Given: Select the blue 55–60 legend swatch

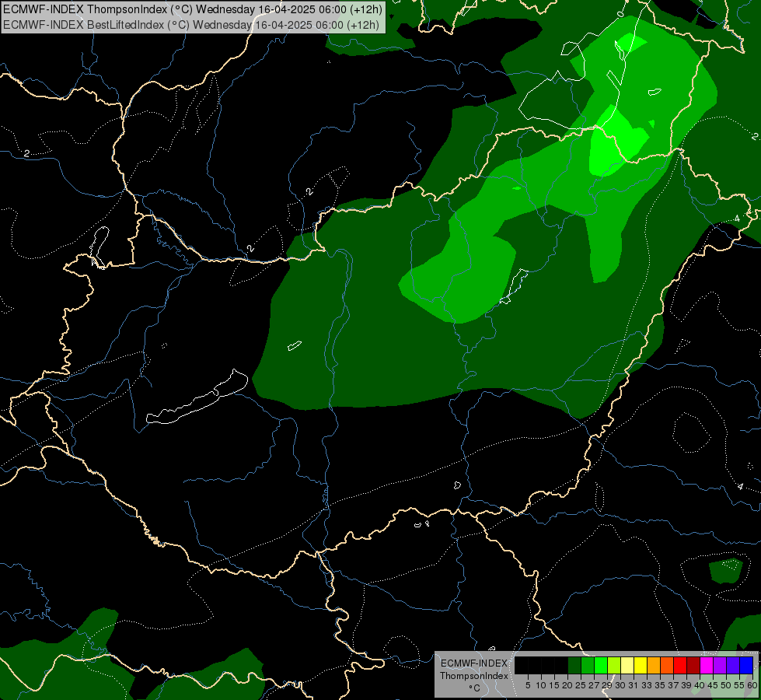Looking at the screenshot, I should tap(746, 665).
